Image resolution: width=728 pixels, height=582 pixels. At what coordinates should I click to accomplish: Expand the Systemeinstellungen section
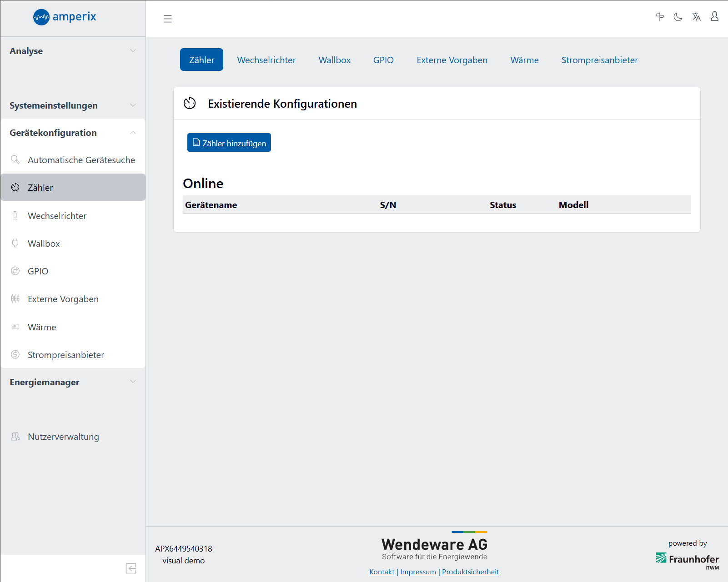click(x=73, y=105)
